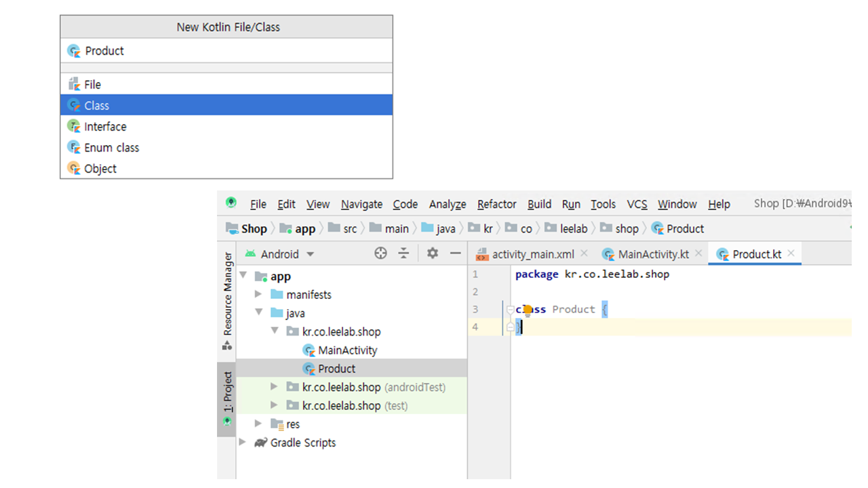
Task: Close the MainActivity.kt tab
Action: click(698, 253)
